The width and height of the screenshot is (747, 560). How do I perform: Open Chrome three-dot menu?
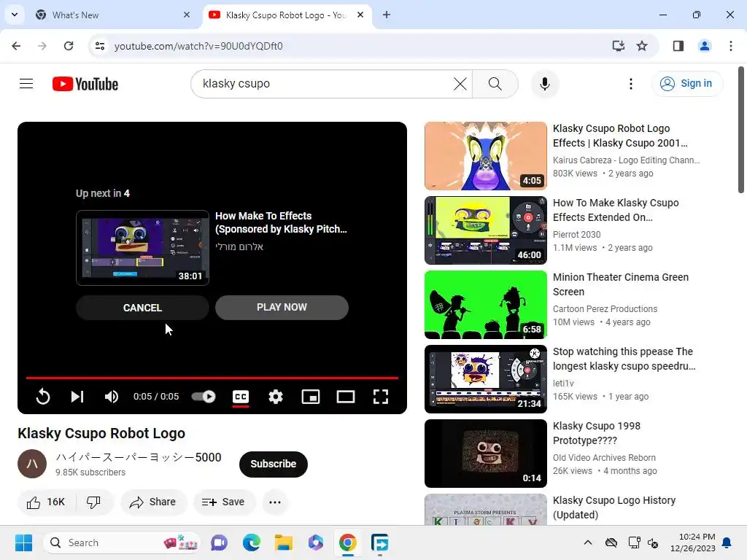click(x=731, y=46)
